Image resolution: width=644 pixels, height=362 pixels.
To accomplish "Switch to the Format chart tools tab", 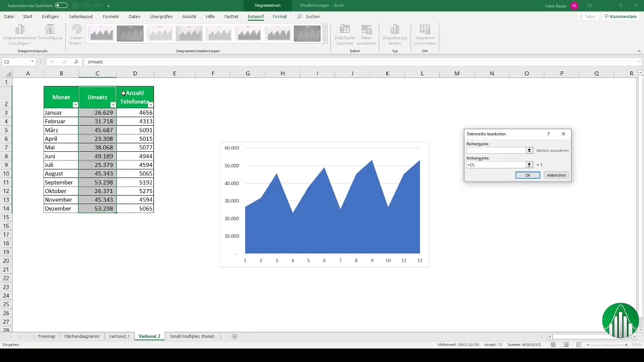I will click(280, 17).
